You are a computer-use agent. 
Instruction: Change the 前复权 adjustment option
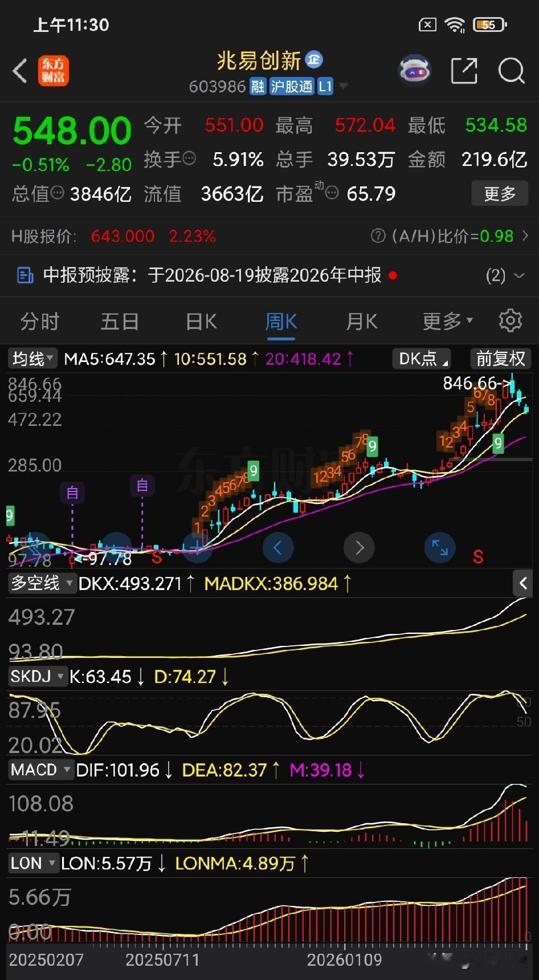500,359
